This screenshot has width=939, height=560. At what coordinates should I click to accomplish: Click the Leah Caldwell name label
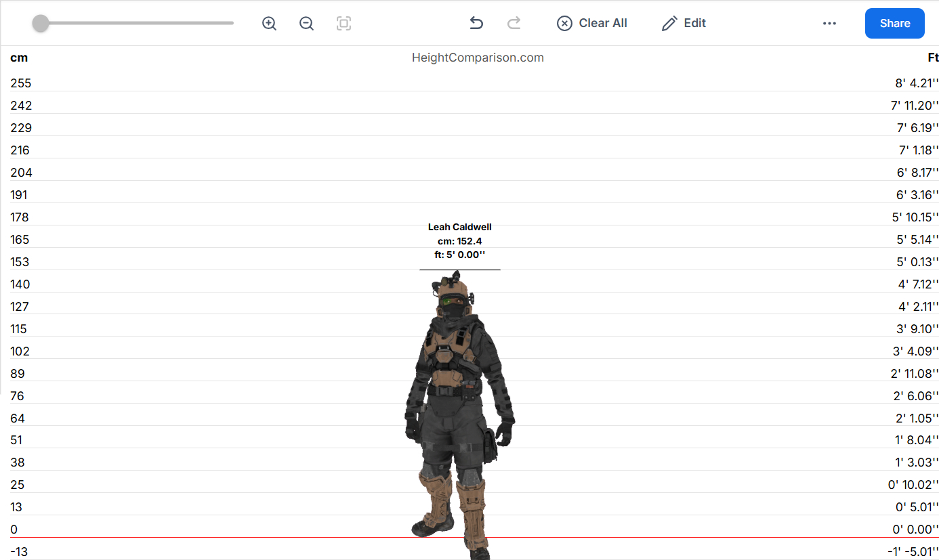(x=459, y=227)
